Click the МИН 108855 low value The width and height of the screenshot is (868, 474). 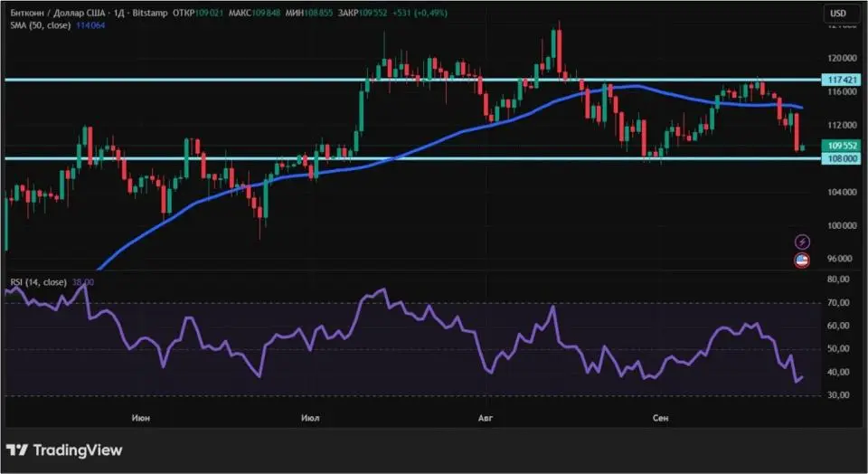click(309, 13)
